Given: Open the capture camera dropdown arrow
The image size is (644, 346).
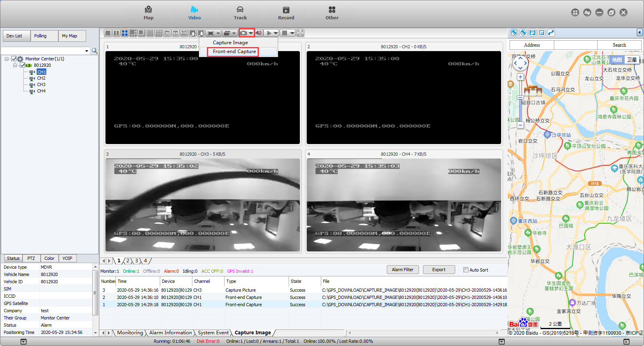Looking at the screenshot, I should point(251,33).
